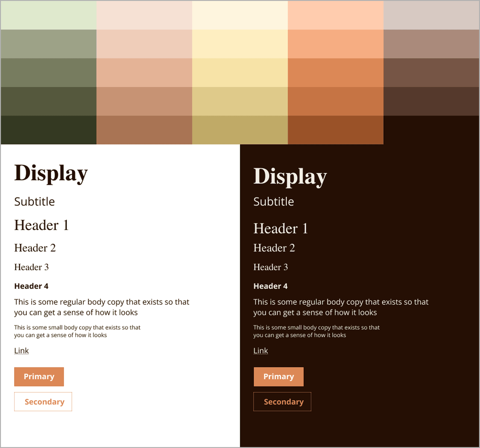The image size is (480, 448).
Task: Click the Subtitle text in the dark panel
Action: (274, 201)
